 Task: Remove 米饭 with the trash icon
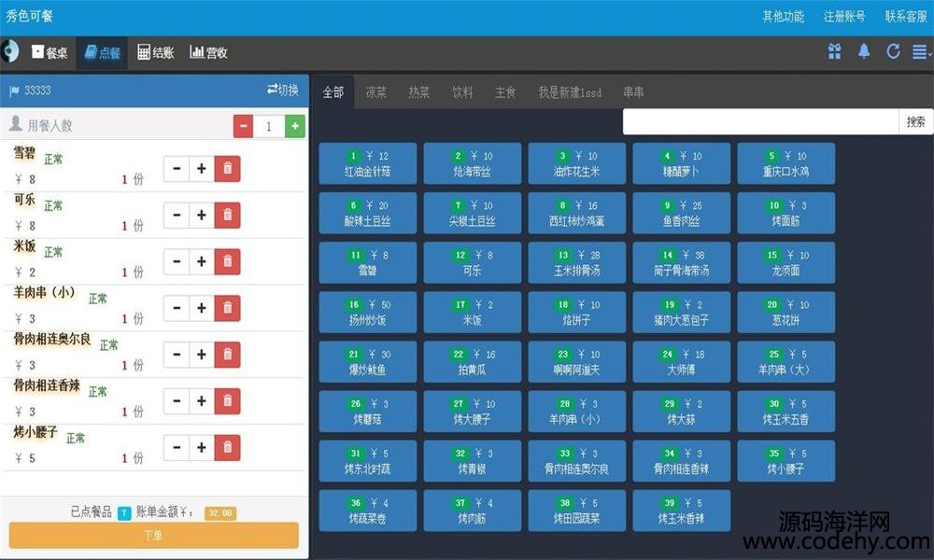click(227, 261)
